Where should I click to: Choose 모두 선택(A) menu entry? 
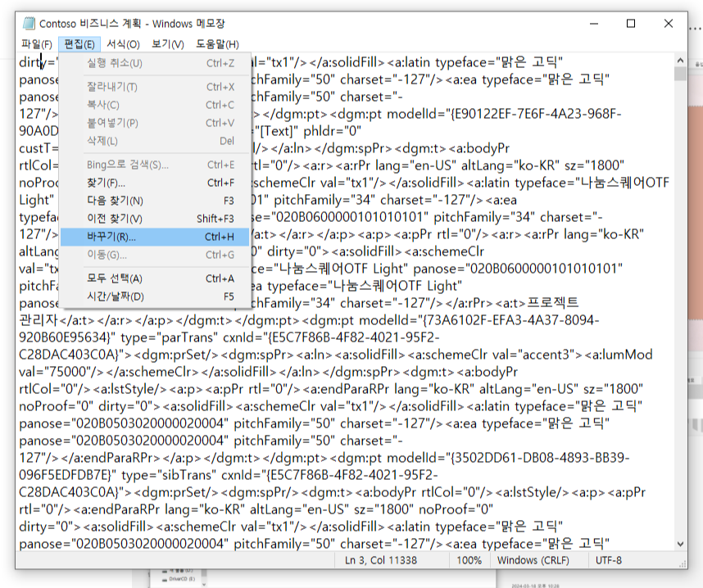pyautogui.click(x=155, y=278)
